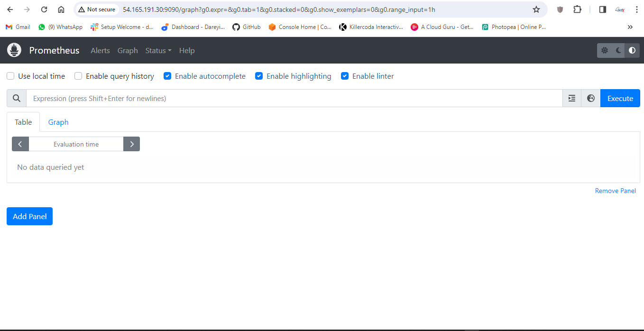644x331 pixels.
Task: Click the Remove Panel link
Action: (x=615, y=191)
